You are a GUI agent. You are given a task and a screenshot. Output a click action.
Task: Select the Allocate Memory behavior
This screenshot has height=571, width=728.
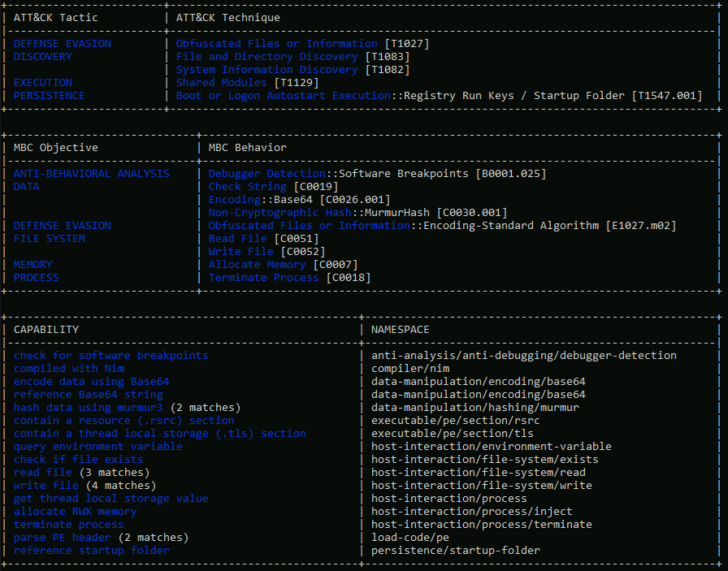(x=258, y=265)
